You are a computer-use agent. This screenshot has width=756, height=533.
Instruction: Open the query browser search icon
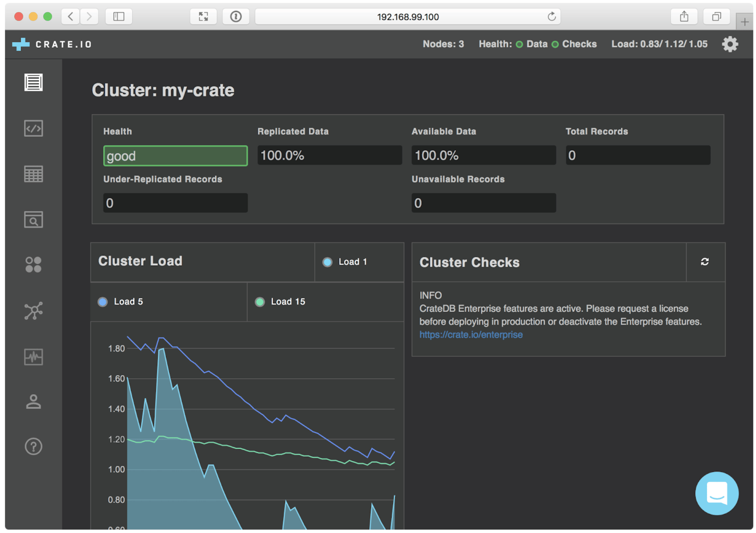pyautogui.click(x=33, y=219)
